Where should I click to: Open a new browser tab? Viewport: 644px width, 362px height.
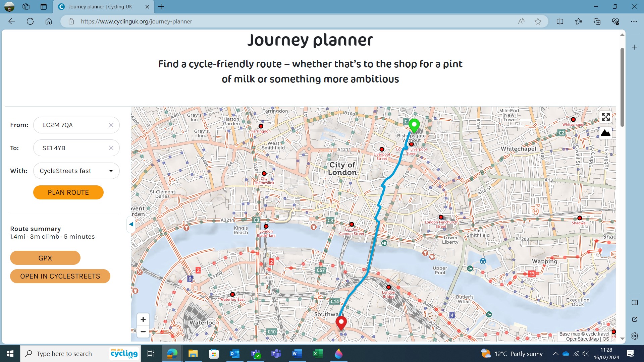coord(161,6)
